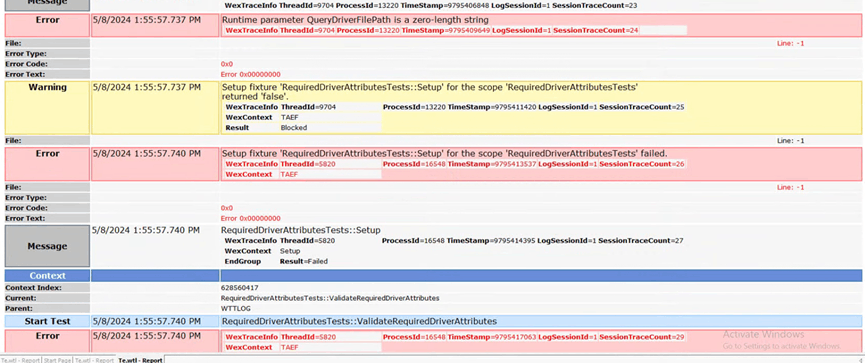This screenshot has height=363, width=865.
Task: Click the 'QueryDriverFilePath is a zero-length string' error message
Action: (x=355, y=20)
